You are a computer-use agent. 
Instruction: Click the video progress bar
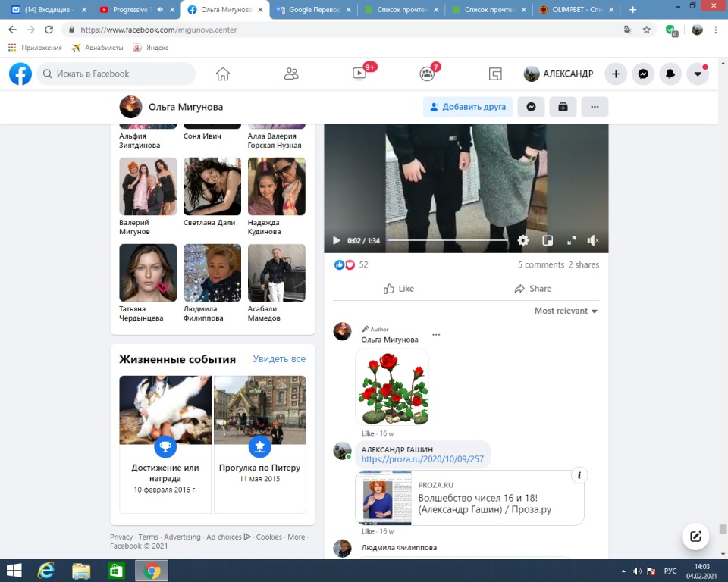pyautogui.click(x=447, y=240)
